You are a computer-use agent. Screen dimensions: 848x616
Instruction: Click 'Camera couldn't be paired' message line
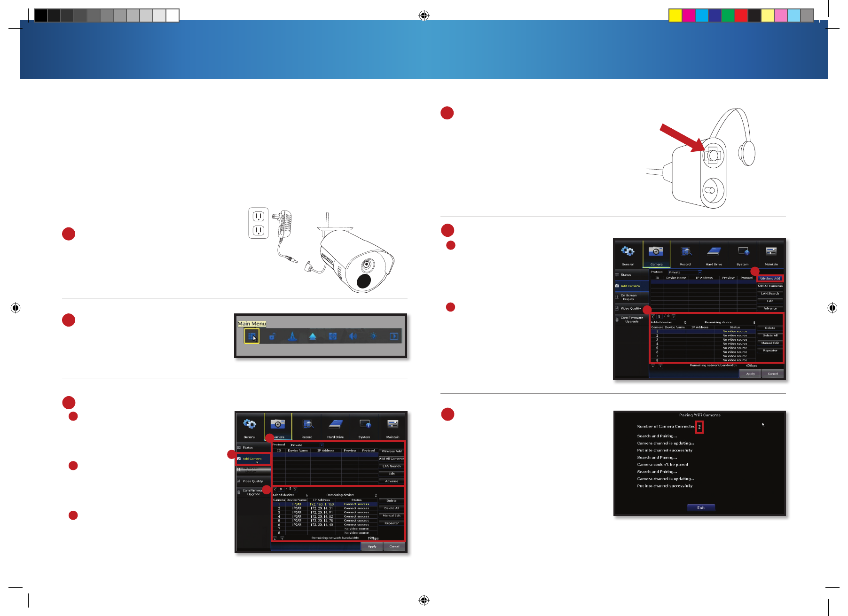662,465
